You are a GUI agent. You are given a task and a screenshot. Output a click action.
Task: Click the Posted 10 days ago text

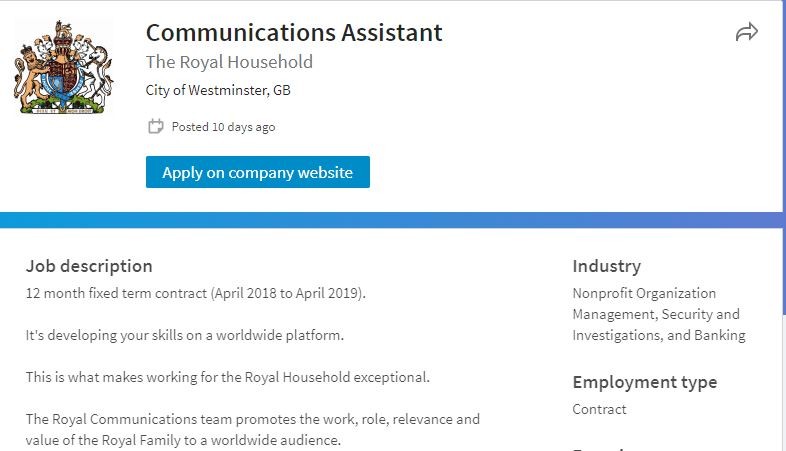pyautogui.click(x=223, y=127)
